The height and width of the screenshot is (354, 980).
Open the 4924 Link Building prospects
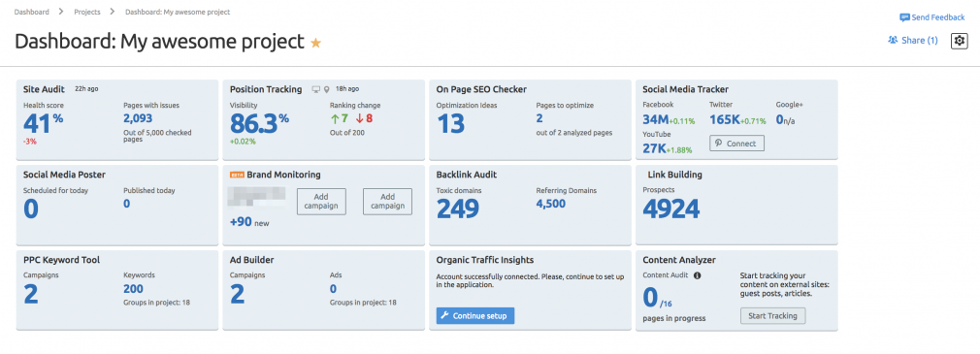pyautogui.click(x=671, y=209)
